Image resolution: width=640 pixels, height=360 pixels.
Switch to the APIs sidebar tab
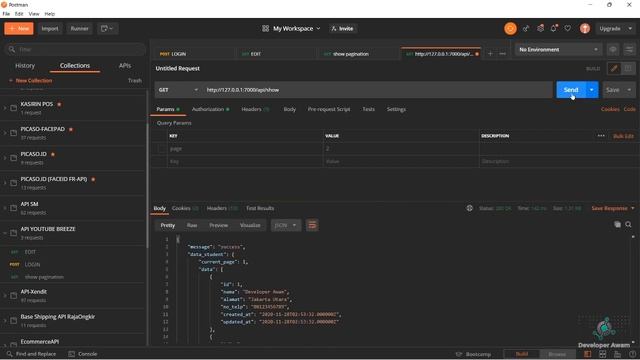[124, 65]
